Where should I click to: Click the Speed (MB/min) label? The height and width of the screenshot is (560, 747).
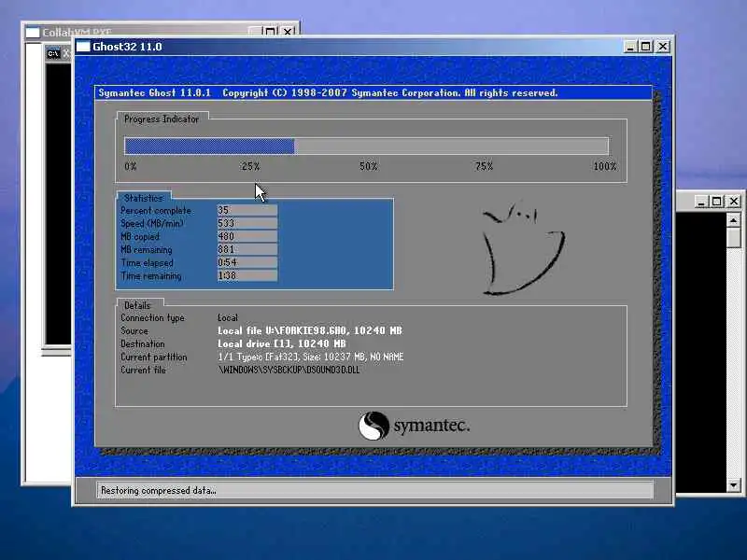pos(152,223)
